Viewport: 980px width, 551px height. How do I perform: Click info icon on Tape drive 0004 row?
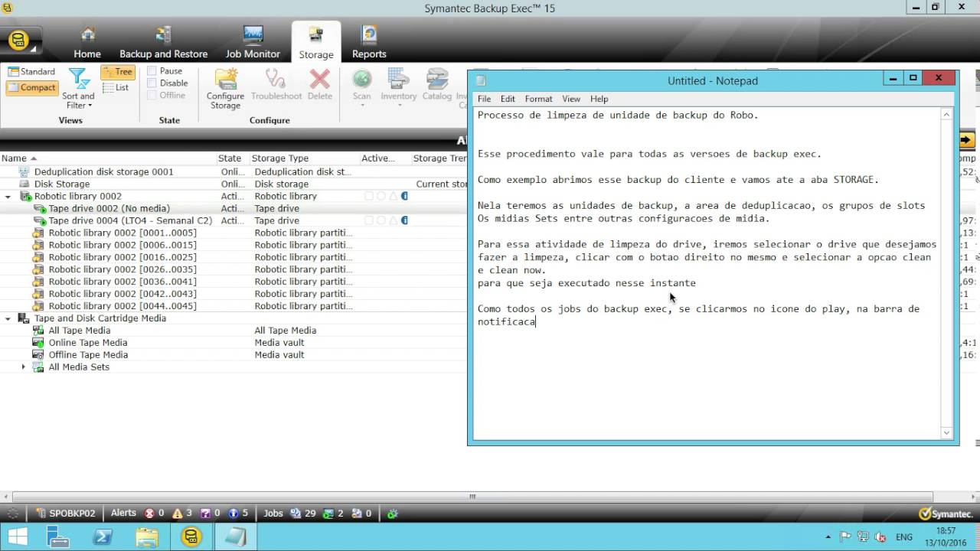pyautogui.click(x=404, y=220)
